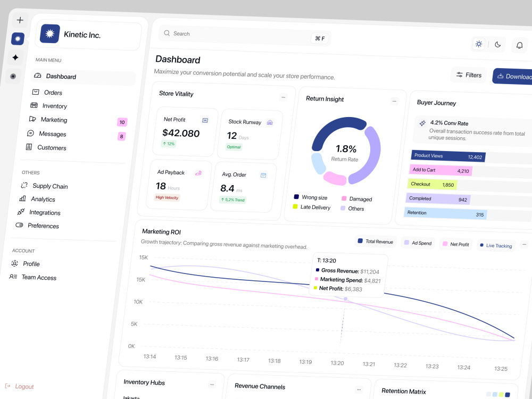532x399 pixels.
Task: Click the Analytics bar-chart icon
Action: (22, 198)
